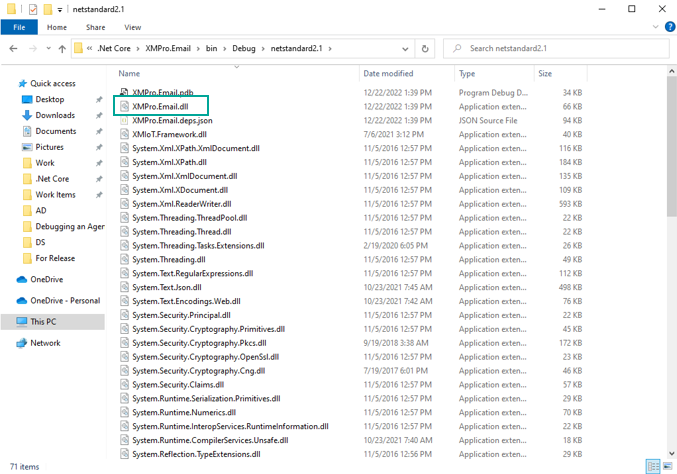
Task: Switch to the View ribbon tab
Action: click(x=132, y=28)
